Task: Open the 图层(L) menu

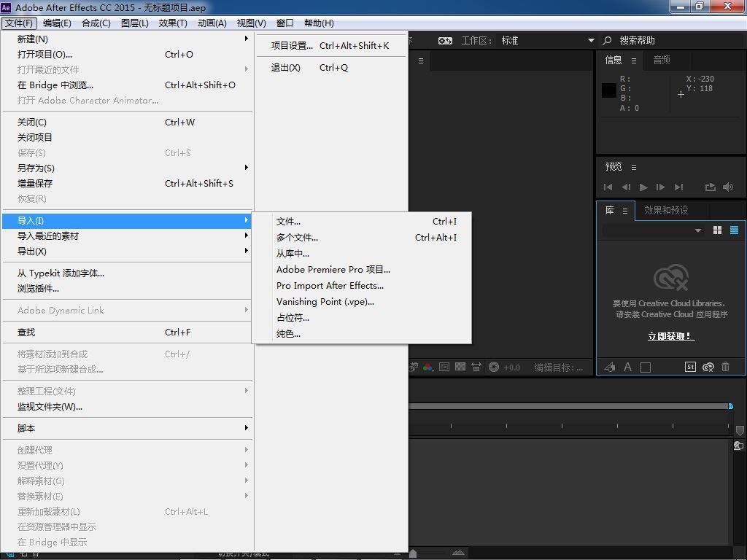Action: click(x=135, y=23)
